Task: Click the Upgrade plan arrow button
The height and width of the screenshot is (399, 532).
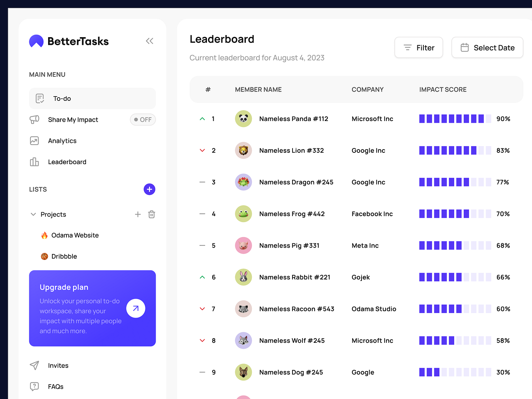Action: (x=135, y=308)
